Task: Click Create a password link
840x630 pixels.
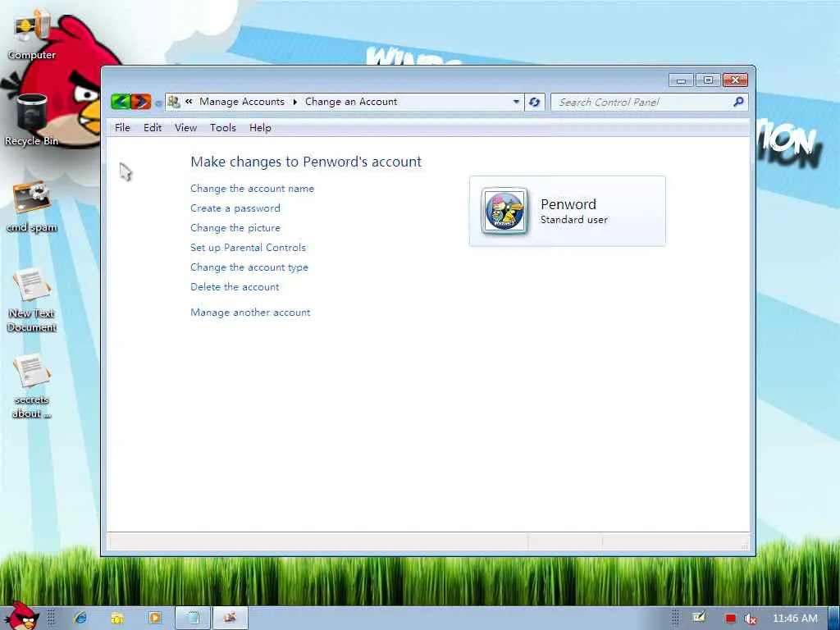Action: [x=235, y=208]
